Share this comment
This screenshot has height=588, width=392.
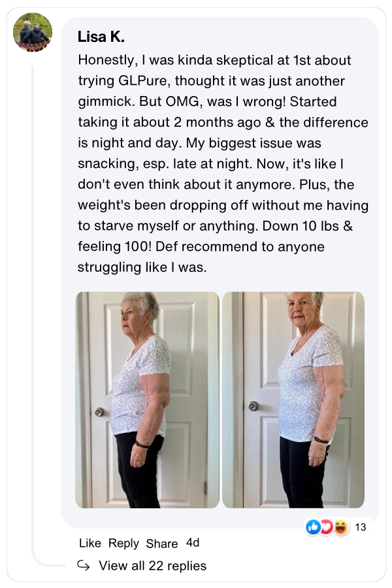(x=161, y=543)
